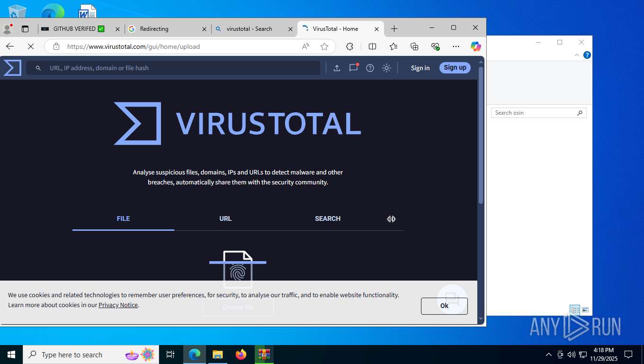Open the Collections icon
644x364 pixels.
pyautogui.click(x=414, y=46)
